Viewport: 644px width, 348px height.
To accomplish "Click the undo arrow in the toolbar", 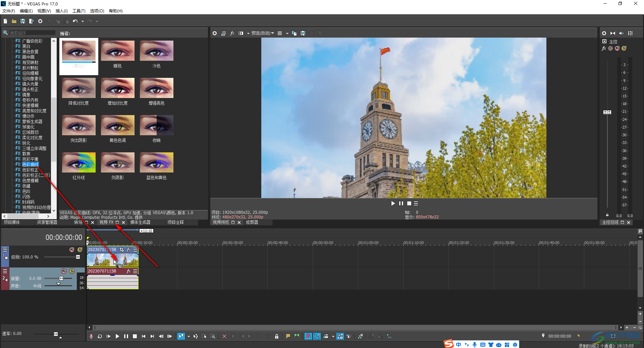I will point(75,21).
